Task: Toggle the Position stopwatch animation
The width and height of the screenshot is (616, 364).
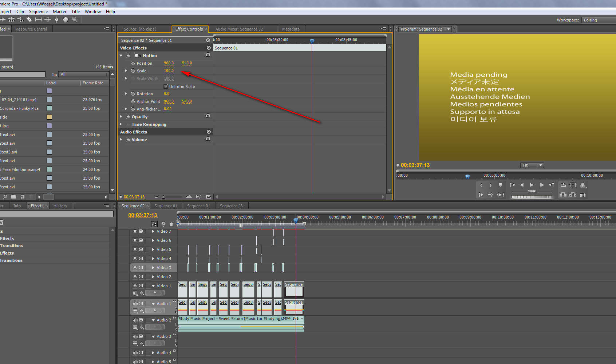Action: click(133, 63)
